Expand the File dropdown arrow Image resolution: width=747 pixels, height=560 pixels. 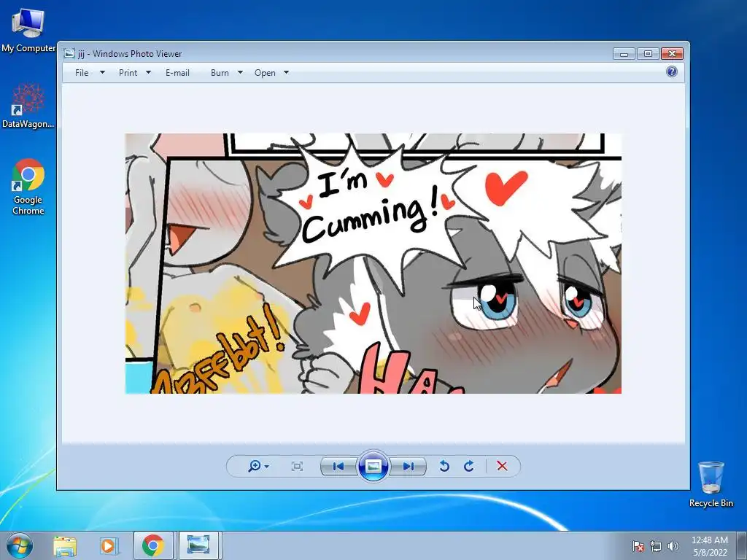[102, 72]
